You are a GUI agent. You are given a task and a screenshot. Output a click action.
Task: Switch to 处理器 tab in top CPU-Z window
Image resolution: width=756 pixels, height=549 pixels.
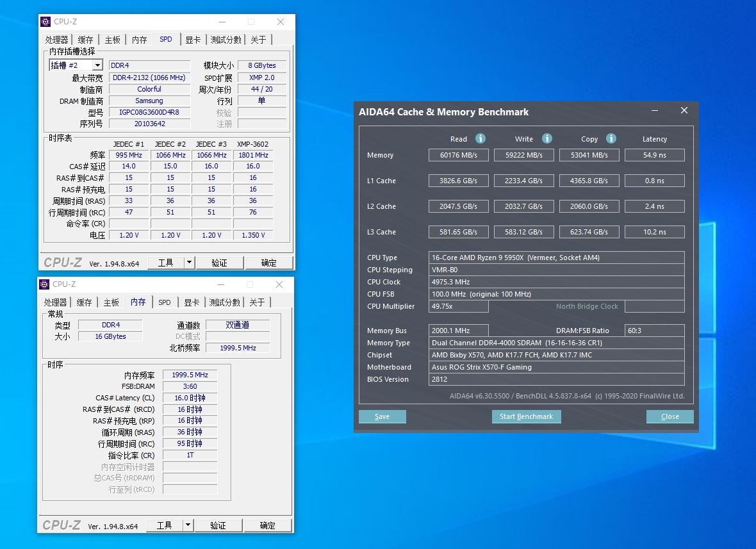pyautogui.click(x=56, y=40)
